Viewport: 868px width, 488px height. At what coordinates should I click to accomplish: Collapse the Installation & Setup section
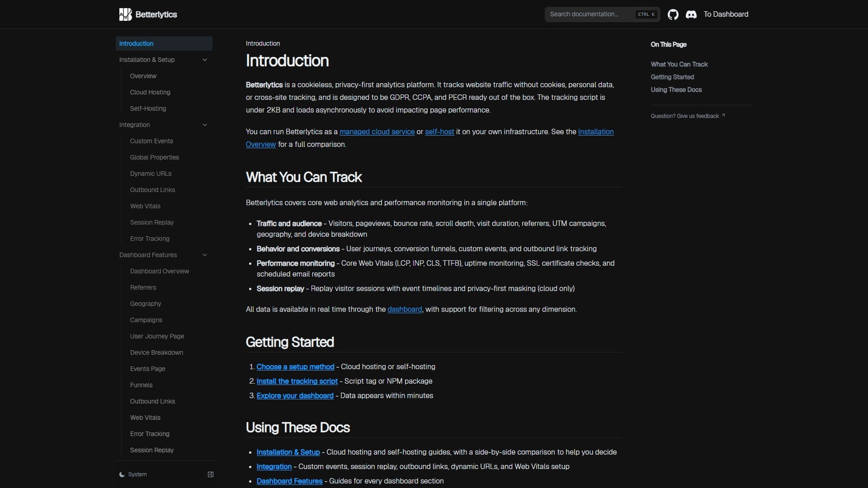click(164, 60)
